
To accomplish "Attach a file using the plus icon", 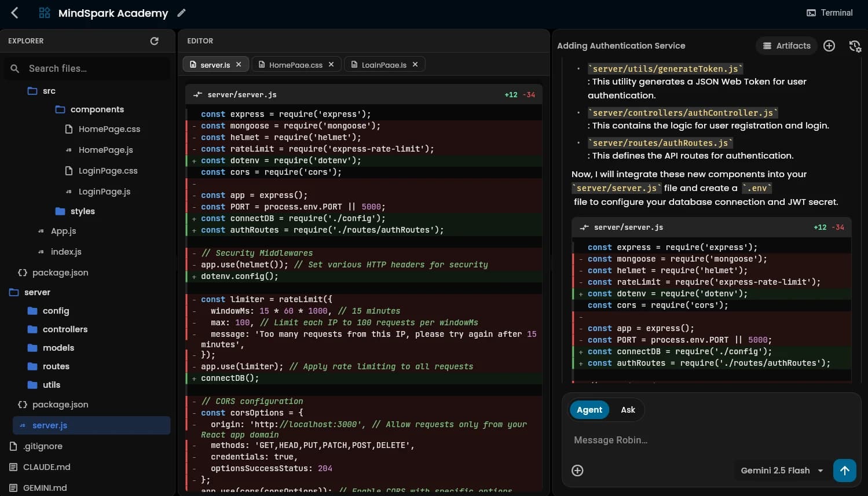I will coord(577,471).
